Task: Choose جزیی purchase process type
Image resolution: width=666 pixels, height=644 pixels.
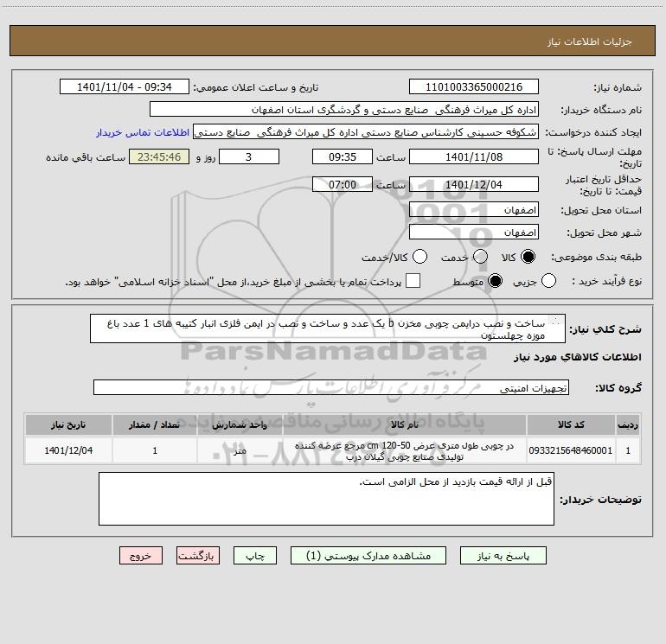Action: tap(548, 281)
